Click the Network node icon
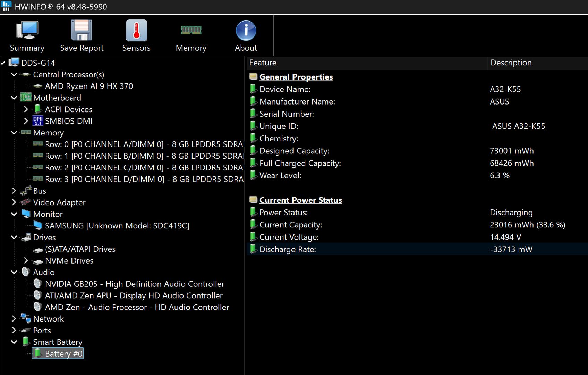 (x=26, y=318)
